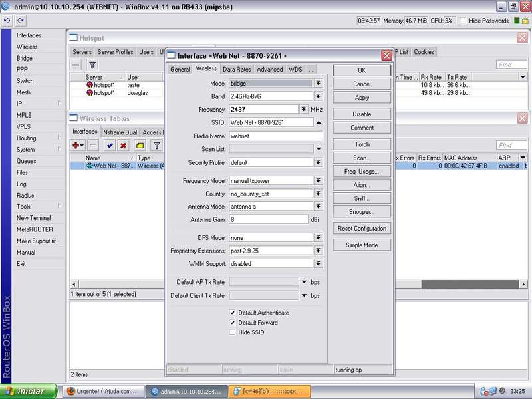The height and width of the screenshot is (399, 532).
Task: Open New Terminal from sidebar
Action: [x=34, y=218]
